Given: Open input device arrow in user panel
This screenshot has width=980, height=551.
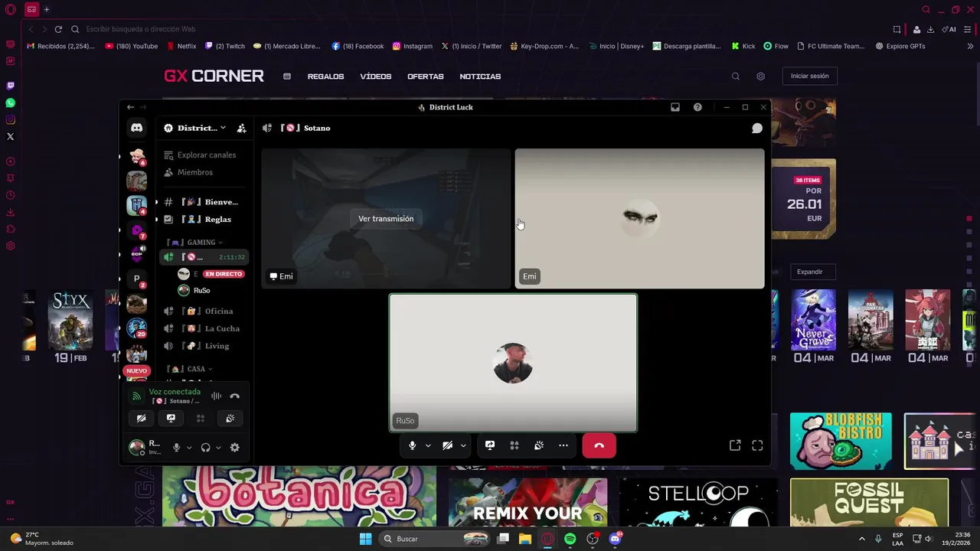Looking at the screenshot, I should click(x=189, y=448).
